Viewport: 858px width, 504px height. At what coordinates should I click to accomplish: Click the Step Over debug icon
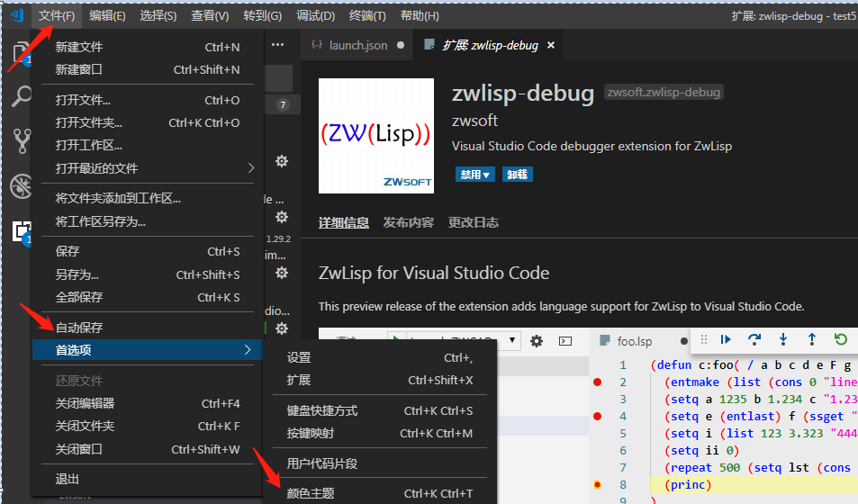pos(754,340)
